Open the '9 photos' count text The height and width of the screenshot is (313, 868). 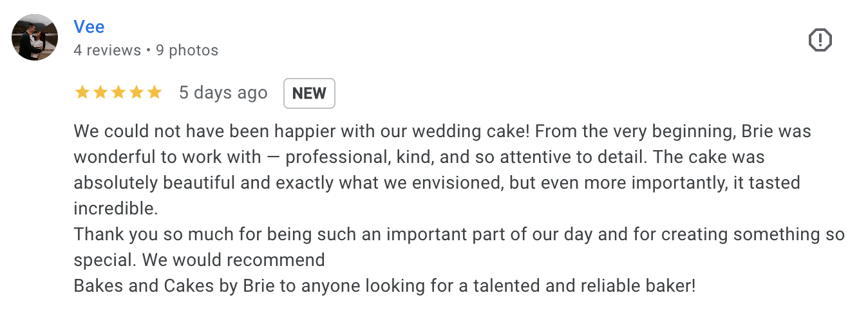coord(187,50)
